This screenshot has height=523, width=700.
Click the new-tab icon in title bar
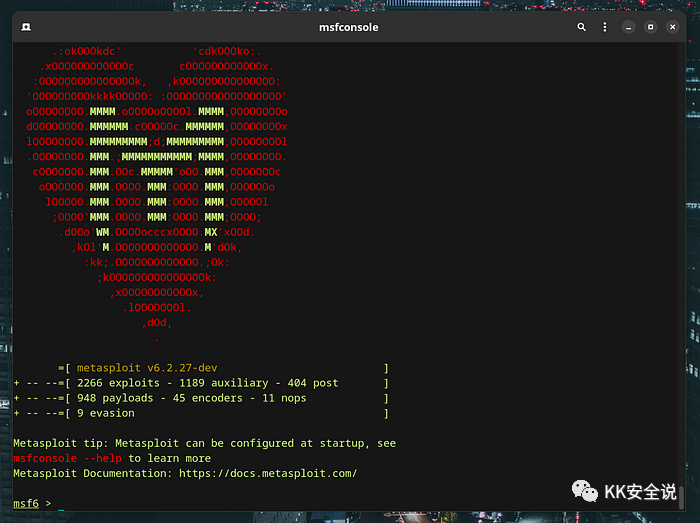pos(26,27)
